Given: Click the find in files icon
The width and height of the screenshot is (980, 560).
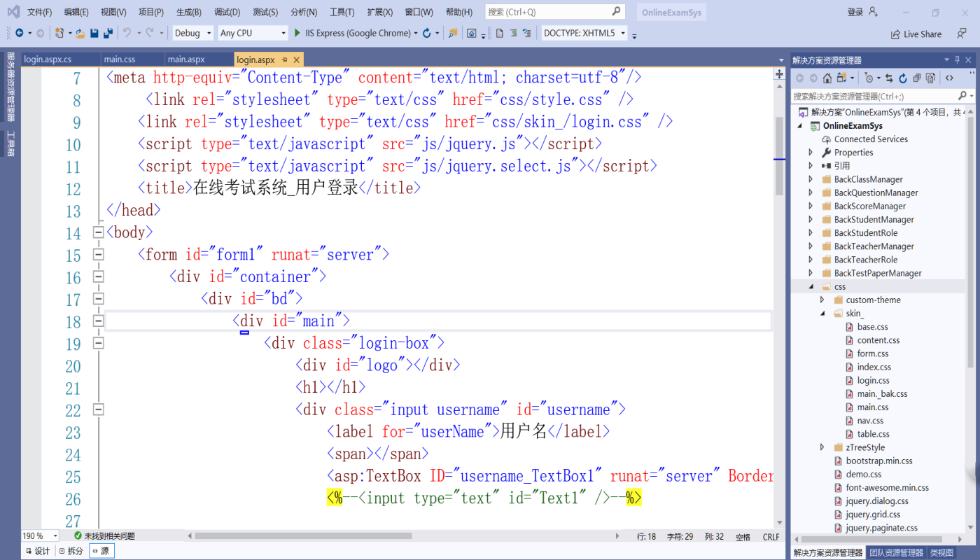Looking at the screenshot, I should click(453, 33).
